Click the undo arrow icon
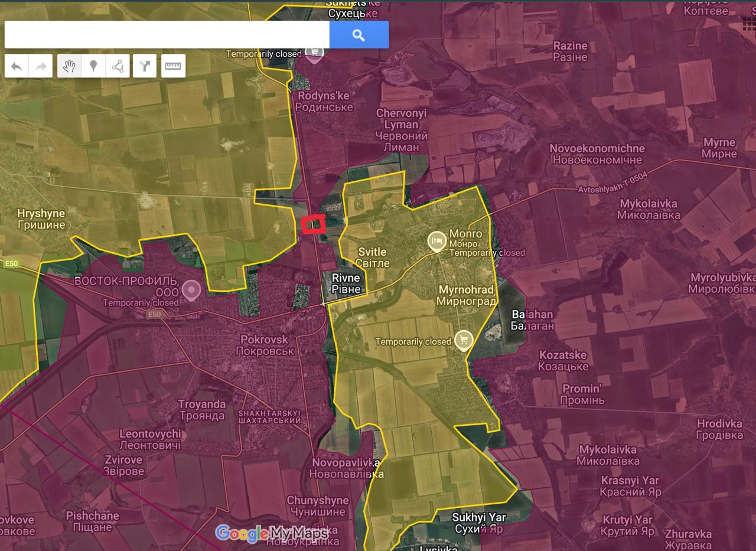This screenshot has width=756, height=551. (x=17, y=66)
